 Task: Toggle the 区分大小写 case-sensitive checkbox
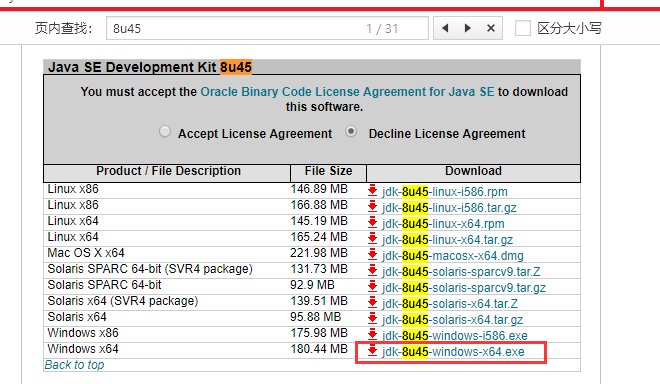tap(523, 29)
